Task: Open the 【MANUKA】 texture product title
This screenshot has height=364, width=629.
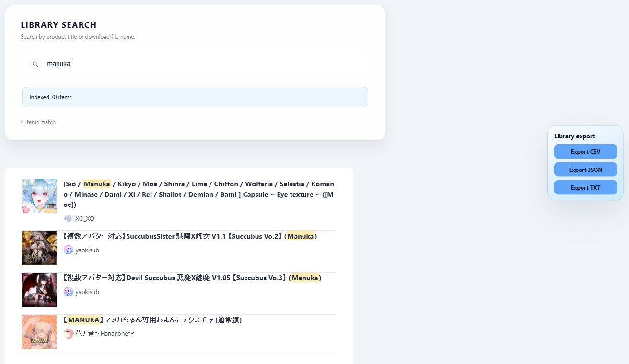Action: click(152, 319)
